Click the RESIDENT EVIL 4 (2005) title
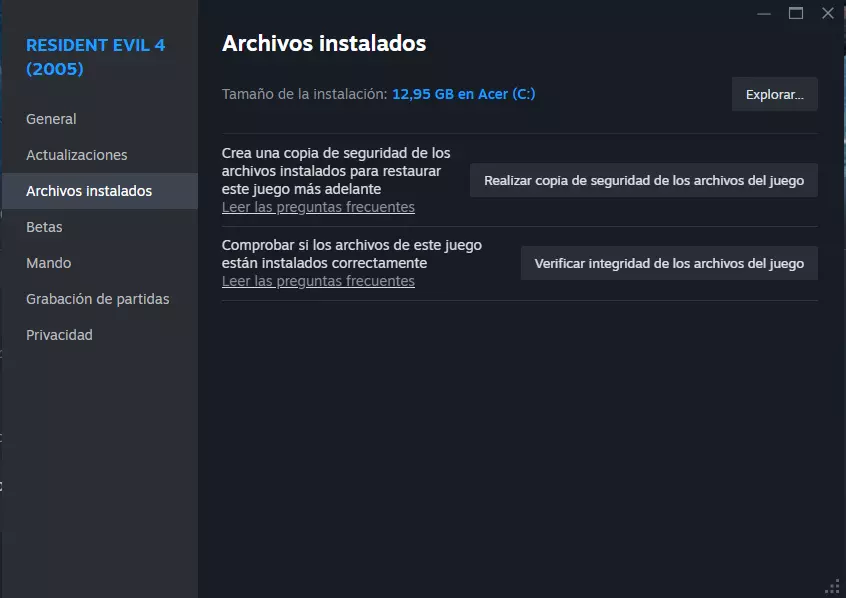Viewport: 846px width, 598px height. coord(95,57)
